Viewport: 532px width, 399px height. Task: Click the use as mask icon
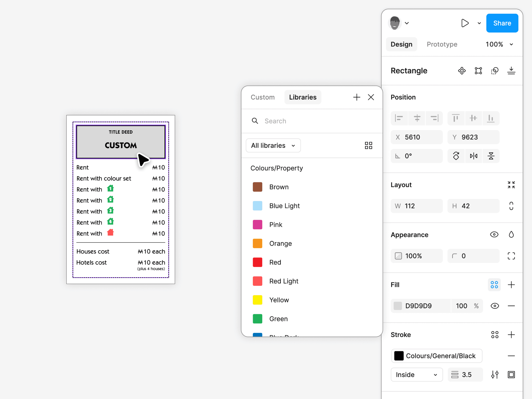494,71
